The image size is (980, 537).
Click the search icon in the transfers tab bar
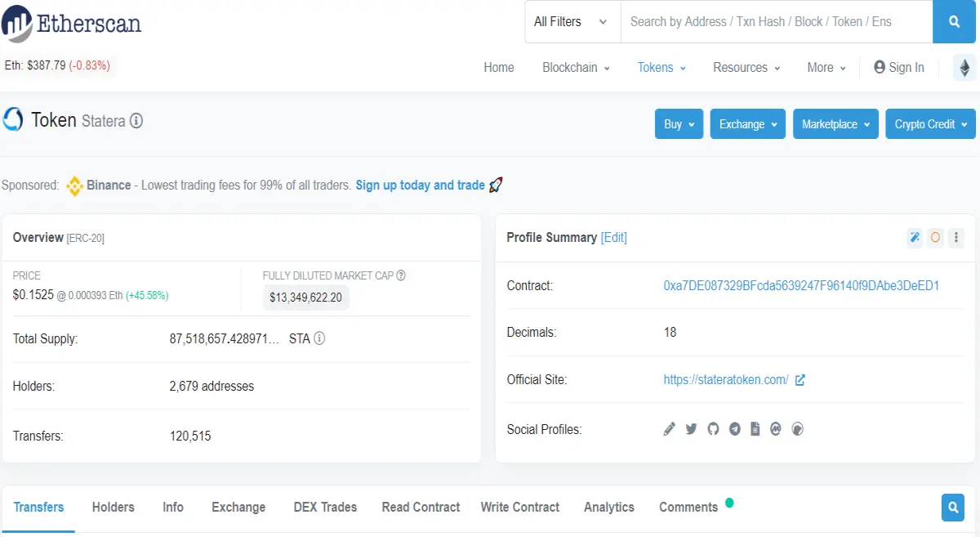(953, 508)
